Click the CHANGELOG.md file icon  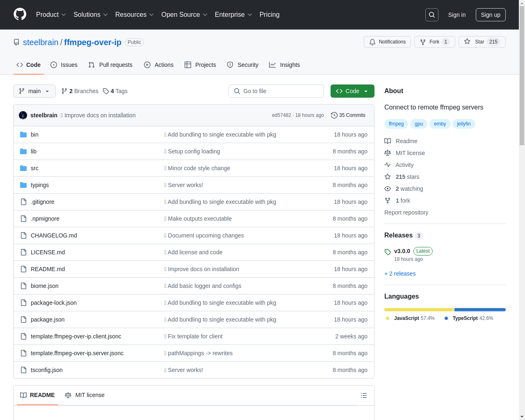pos(23,235)
